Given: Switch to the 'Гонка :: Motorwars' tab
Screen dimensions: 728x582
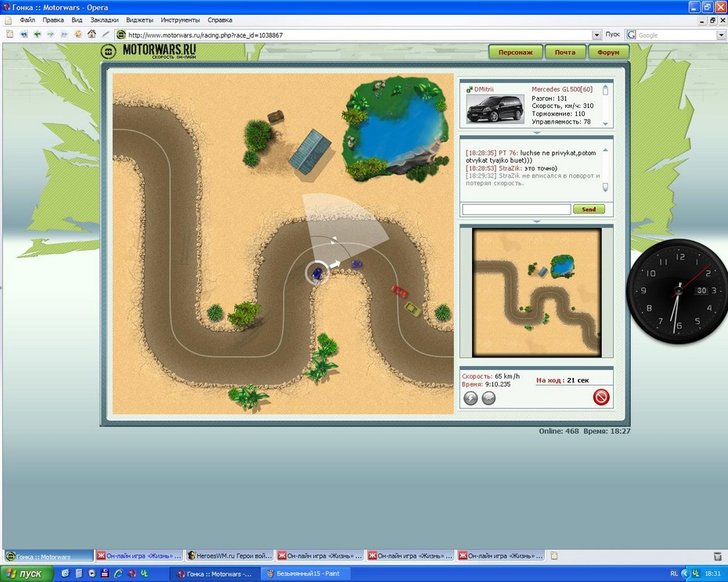Looking at the screenshot, I should [x=49, y=556].
